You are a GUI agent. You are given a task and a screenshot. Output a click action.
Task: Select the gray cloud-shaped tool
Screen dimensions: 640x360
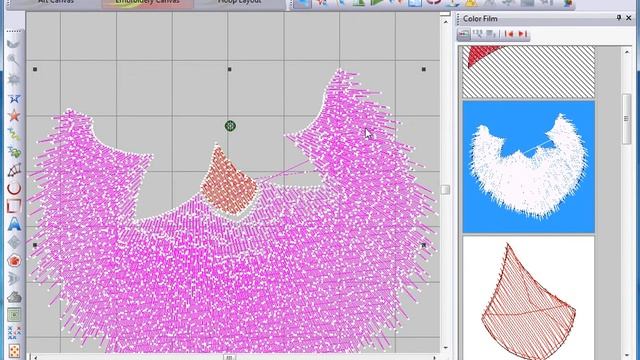click(14, 297)
